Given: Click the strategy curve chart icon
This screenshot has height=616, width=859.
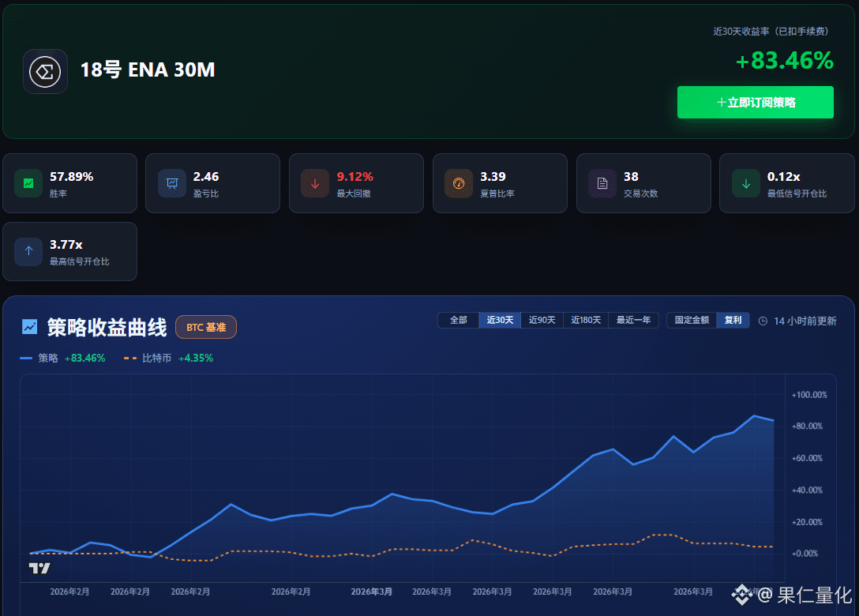Looking at the screenshot, I should (x=29, y=327).
